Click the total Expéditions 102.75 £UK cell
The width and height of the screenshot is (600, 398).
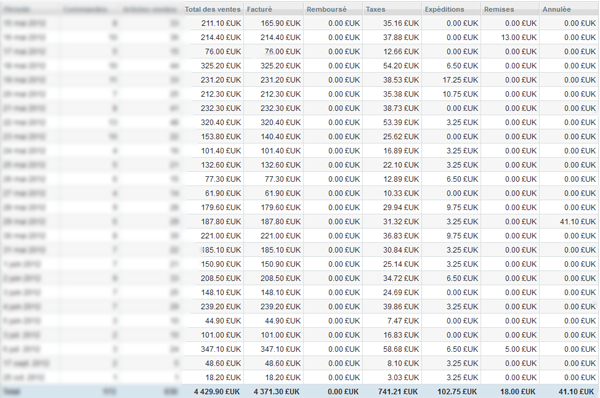(451, 391)
